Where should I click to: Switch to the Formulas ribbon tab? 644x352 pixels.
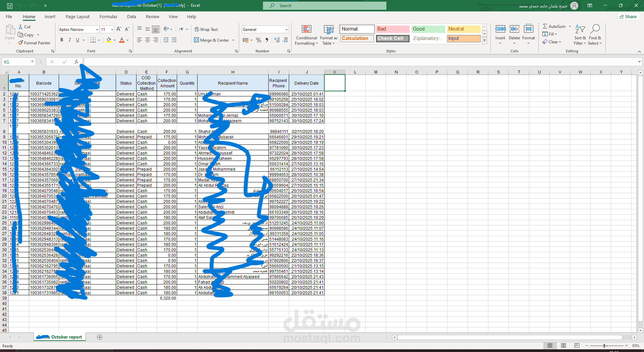click(x=108, y=16)
